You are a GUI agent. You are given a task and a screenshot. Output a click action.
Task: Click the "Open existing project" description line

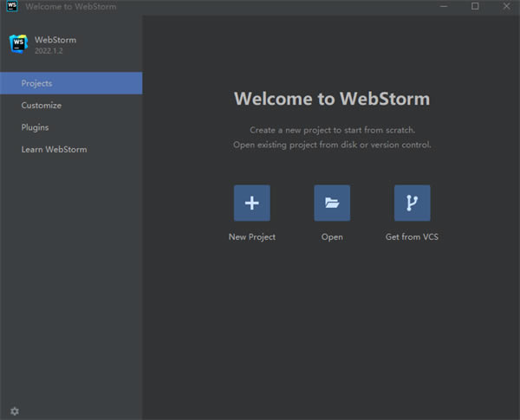coord(332,145)
